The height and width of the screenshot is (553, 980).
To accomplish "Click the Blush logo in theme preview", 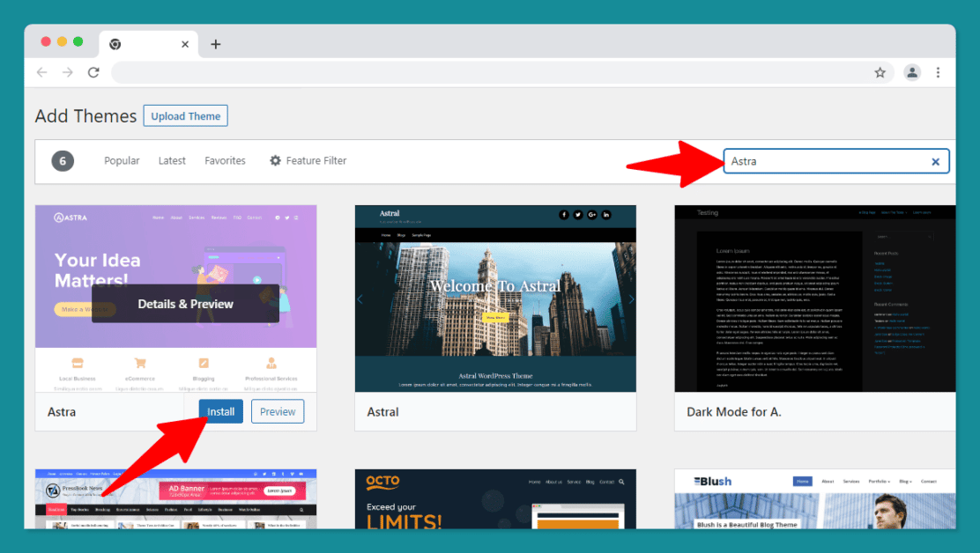I will click(712, 481).
